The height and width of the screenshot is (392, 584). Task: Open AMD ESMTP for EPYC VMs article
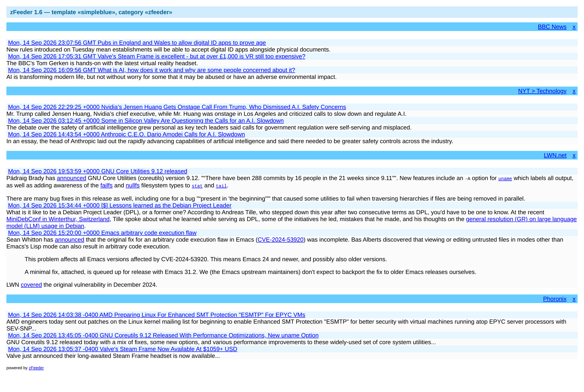pyautogui.click(x=157, y=315)
